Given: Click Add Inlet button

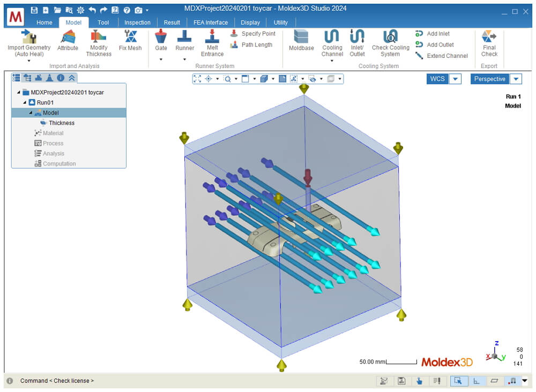Looking at the screenshot, I should pyautogui.click(x=433, y=33).
